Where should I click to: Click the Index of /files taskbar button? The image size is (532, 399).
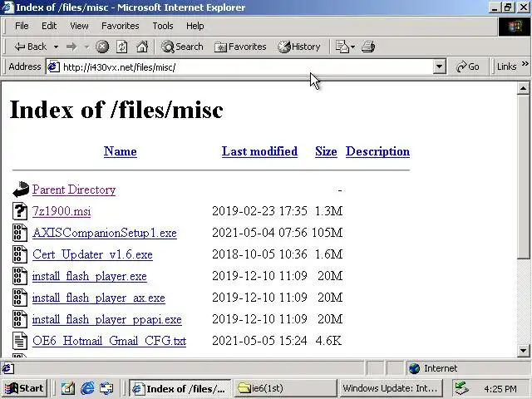(x=180, y=388)
